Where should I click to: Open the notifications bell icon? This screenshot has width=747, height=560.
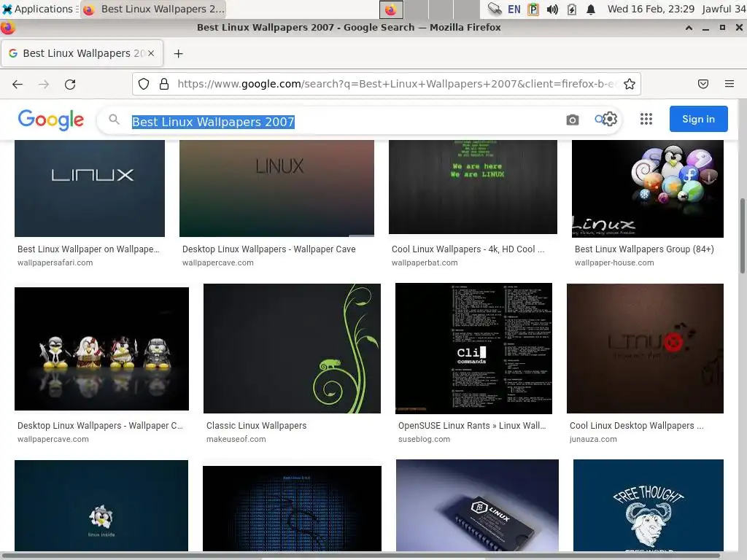591,9
